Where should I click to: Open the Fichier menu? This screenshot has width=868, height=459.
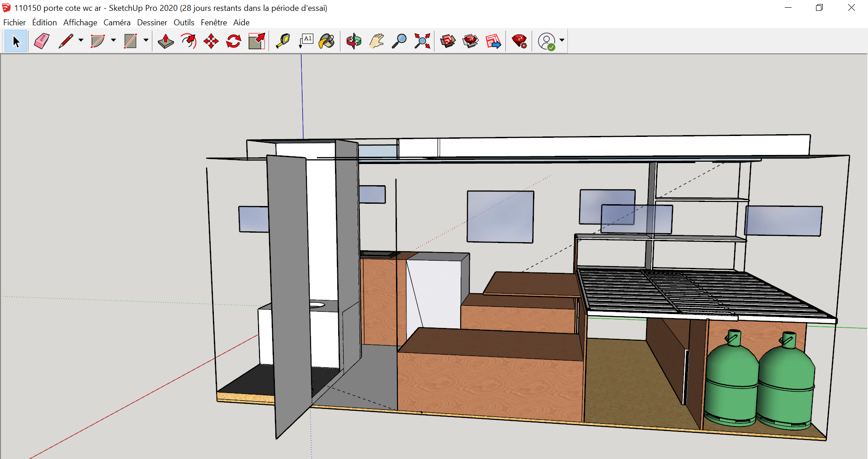tap(14, 23)
